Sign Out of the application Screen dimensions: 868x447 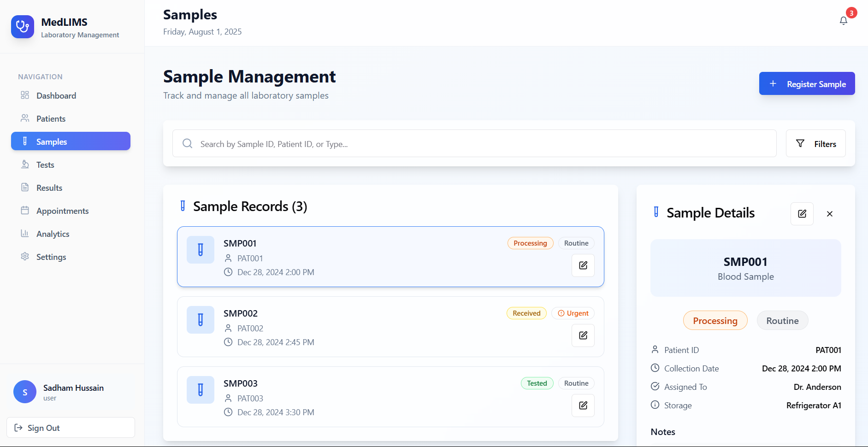[71, 428]
